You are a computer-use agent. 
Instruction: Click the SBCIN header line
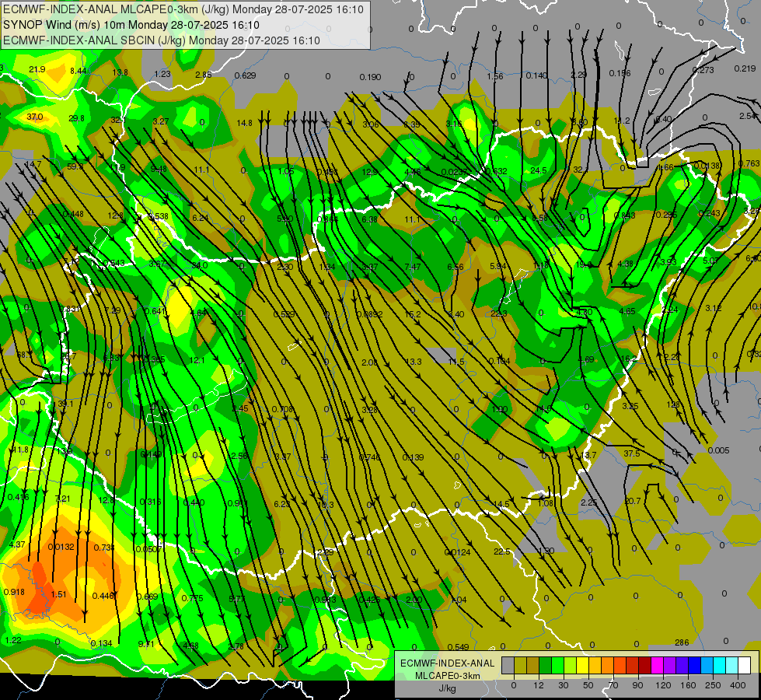pos(162,40)
